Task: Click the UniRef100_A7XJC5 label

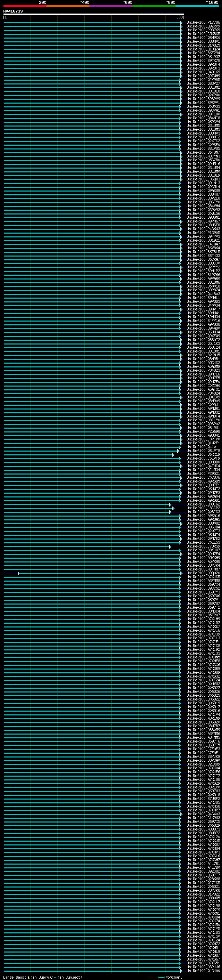Action: coord(203,577)
